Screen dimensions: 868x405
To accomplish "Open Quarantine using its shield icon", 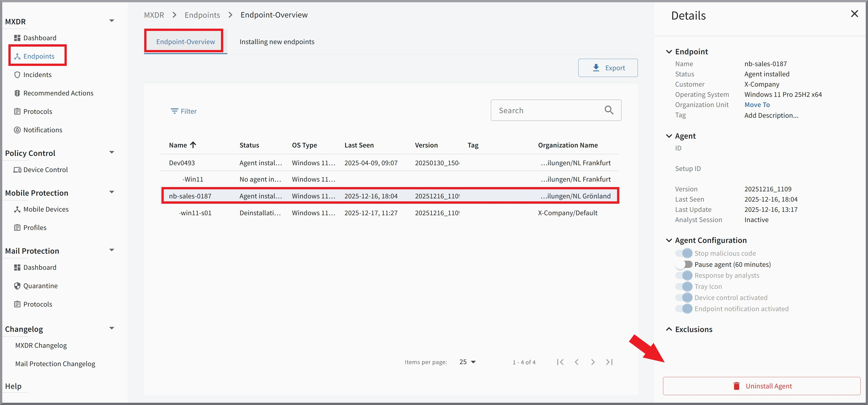I will click(x=17, y=285).
